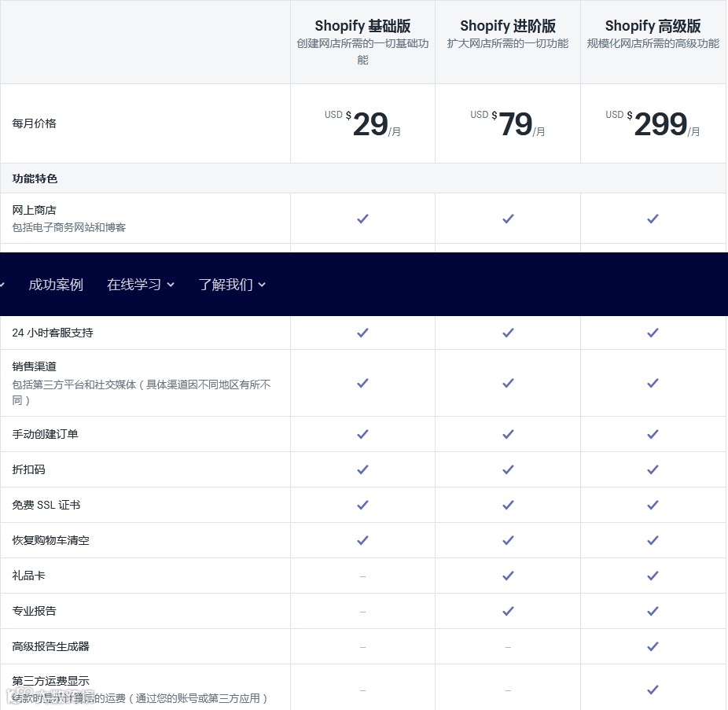Image resolution: width=728 pixels, height=710 pixels.
Task: Click the 包括电子商务网站和博客 description
Action: pyautogui.click(x=69, y=227)
